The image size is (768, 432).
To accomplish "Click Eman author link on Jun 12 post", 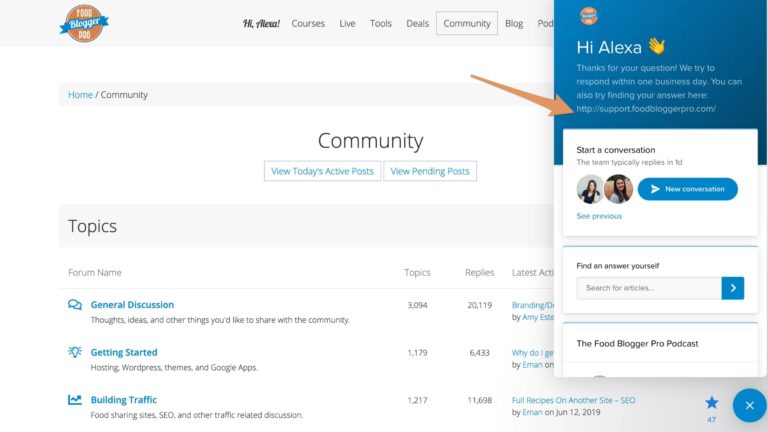I will point(532,412).
